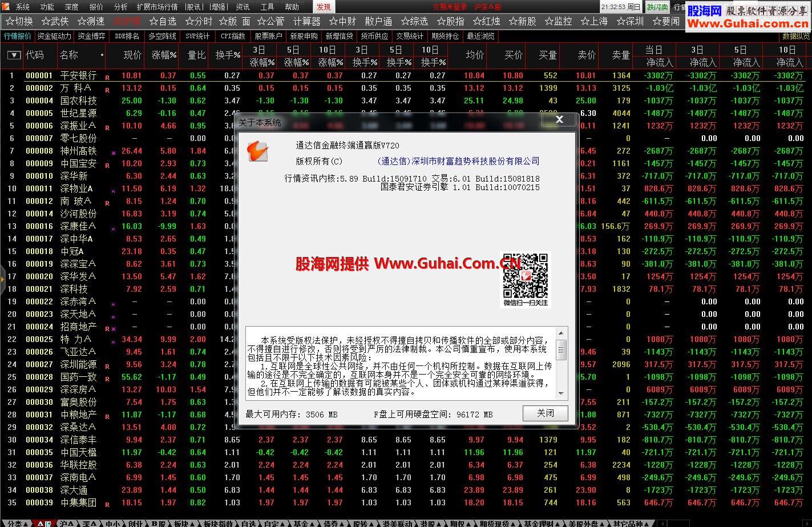Viewport: 812px width, 527px height.
Task: Expand the 债券▲ bottom tab menu
Action: click(334, 523)
